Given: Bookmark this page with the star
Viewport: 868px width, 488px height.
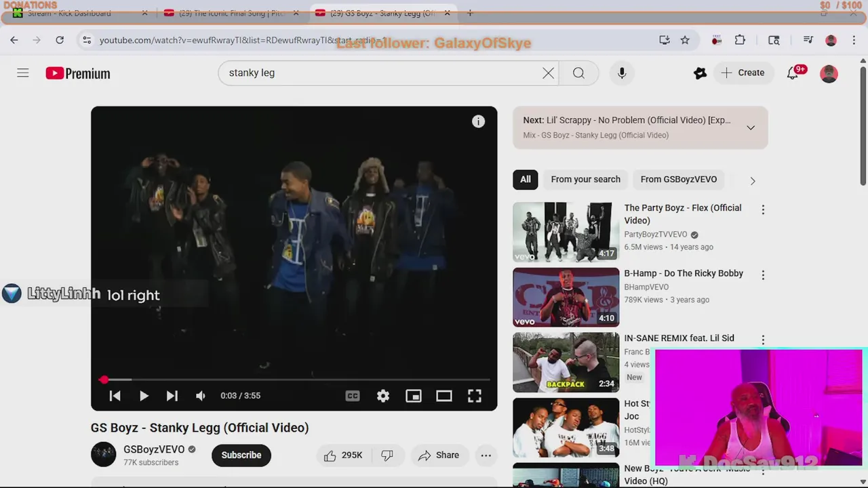Looking at the screenshot, I should click(685, 40).
